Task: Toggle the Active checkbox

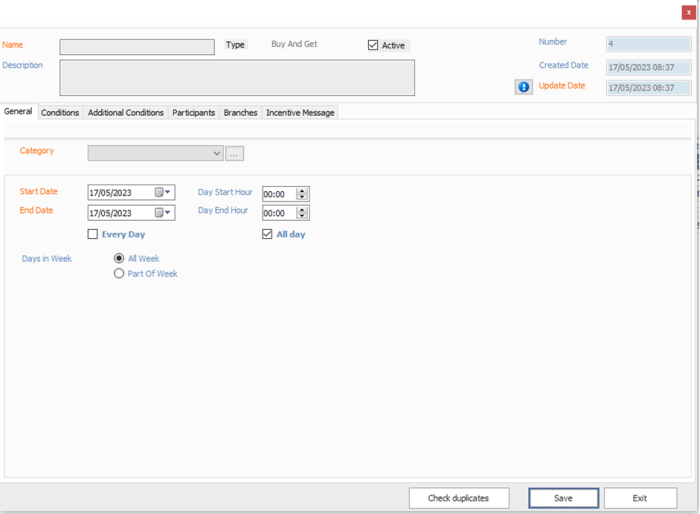Action: point(373,45)
